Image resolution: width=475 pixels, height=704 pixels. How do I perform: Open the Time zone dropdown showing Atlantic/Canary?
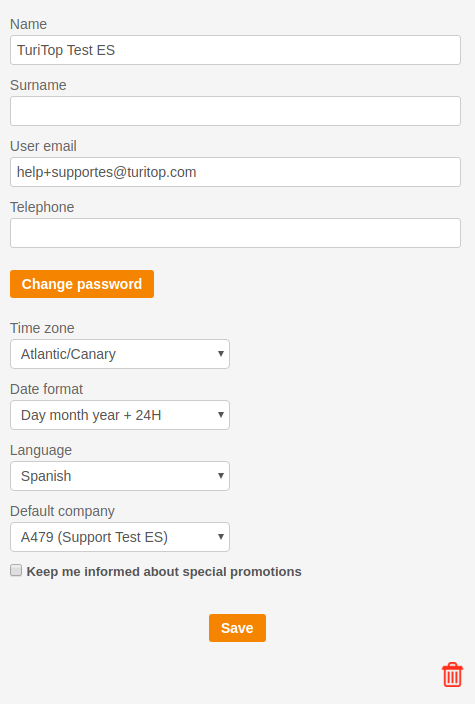[x=120, y=354]
